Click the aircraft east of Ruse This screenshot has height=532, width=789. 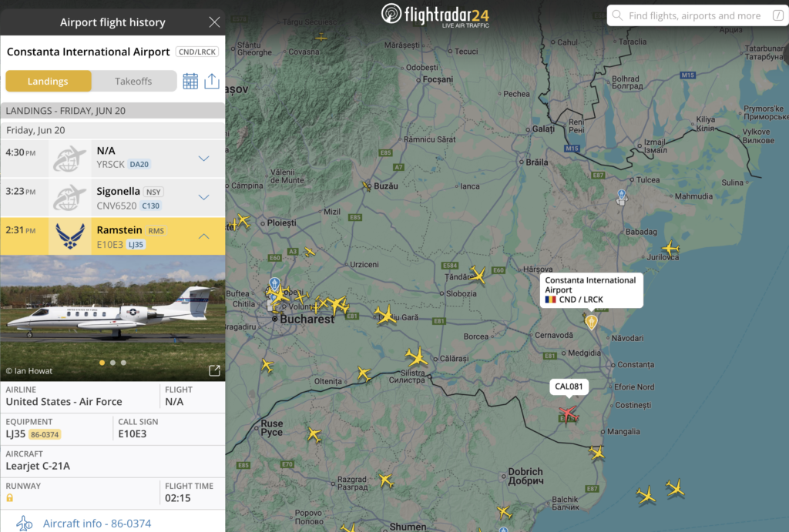[x=314, y=434]
